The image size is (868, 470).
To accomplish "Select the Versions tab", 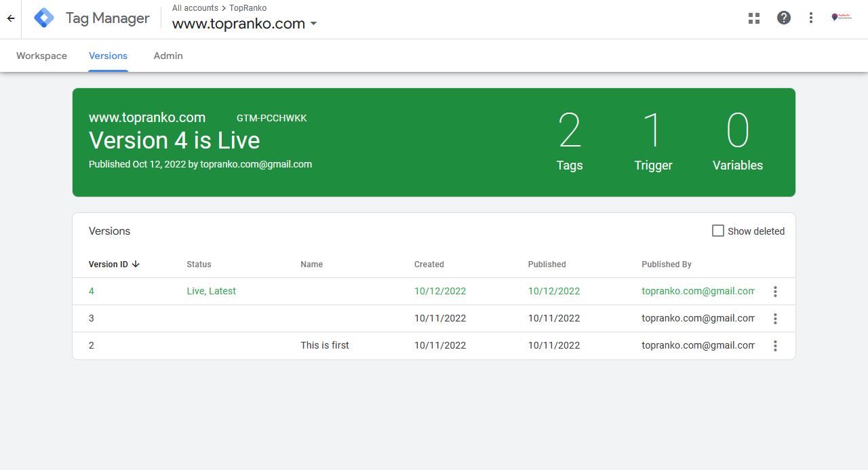I will point(108,56).
